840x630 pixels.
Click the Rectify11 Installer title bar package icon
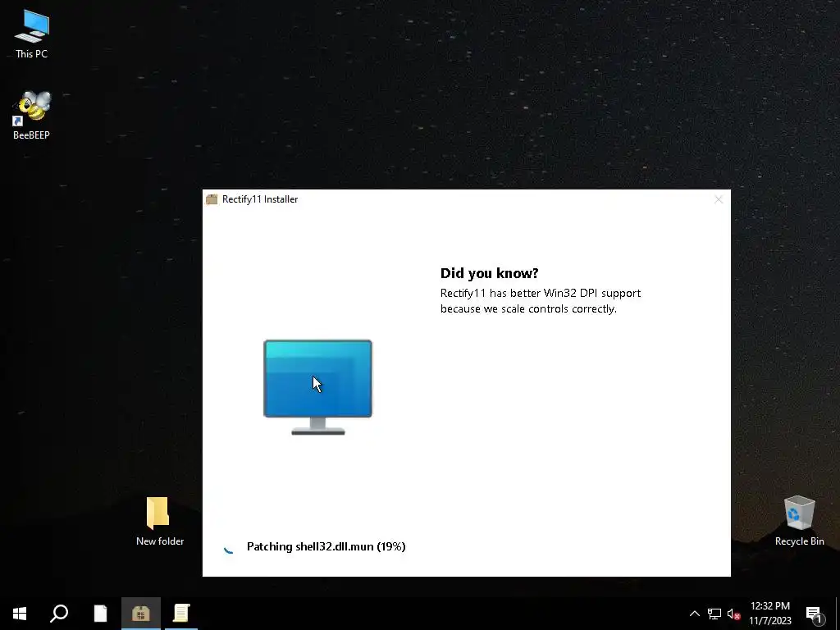coord(212,199)
